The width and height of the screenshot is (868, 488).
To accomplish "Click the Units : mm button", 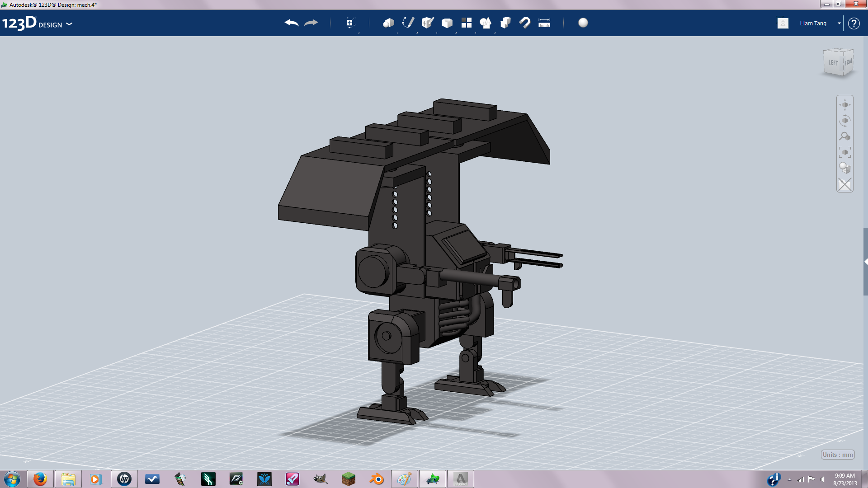I will click(x=838, y=455).
